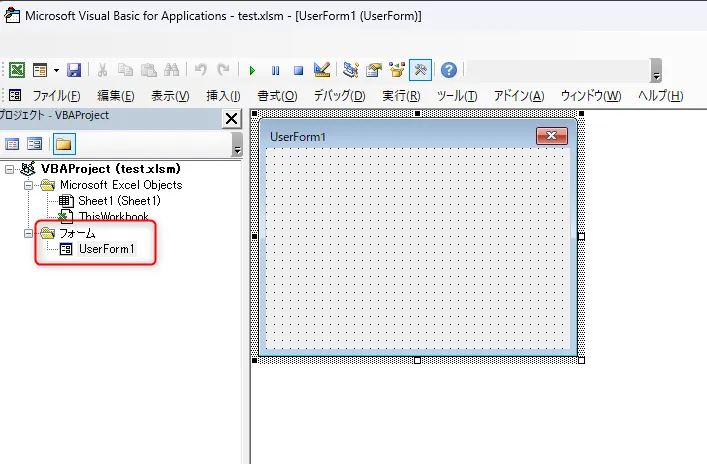Run the macro with the green play icon

coord(252,70)
